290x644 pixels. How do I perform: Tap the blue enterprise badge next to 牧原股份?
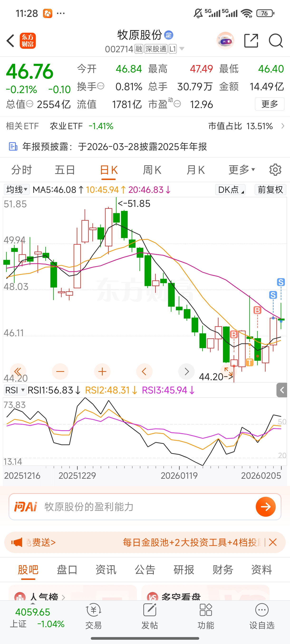coord(169,35)
